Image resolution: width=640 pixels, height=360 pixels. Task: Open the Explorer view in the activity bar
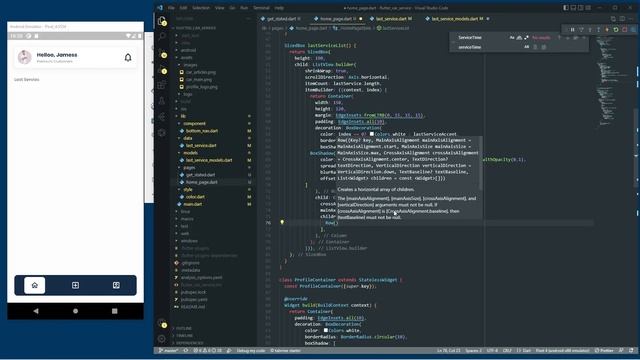point(162,20)
